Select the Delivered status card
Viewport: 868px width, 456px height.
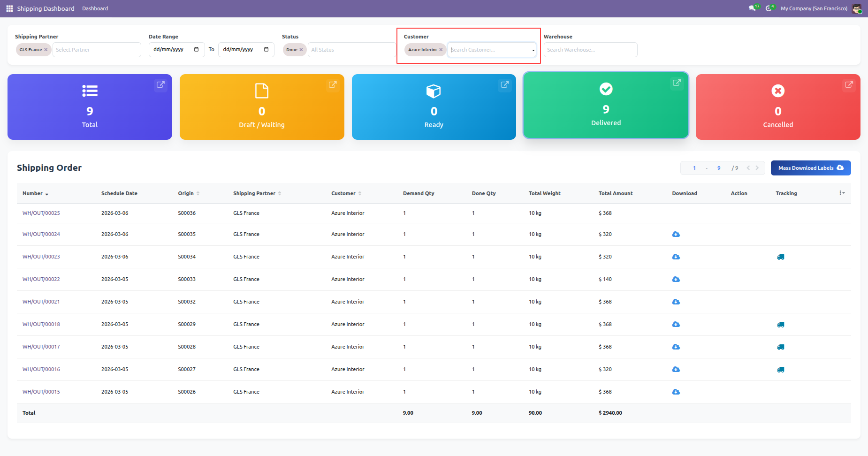[606, 106]
